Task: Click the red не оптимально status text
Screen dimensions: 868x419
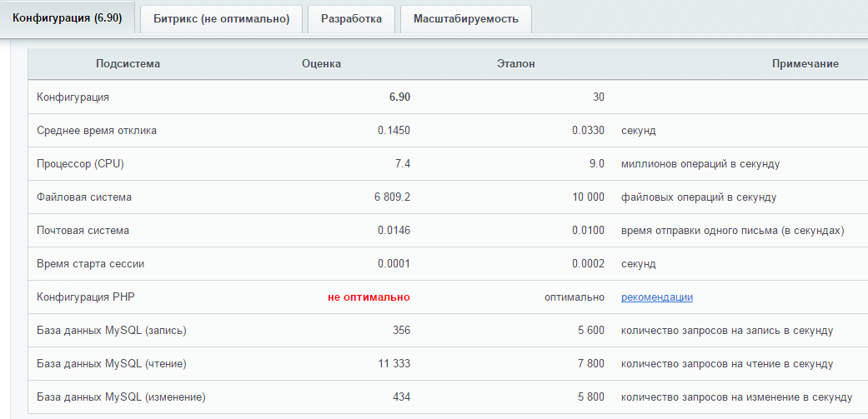Action: [x=369, y=297]
